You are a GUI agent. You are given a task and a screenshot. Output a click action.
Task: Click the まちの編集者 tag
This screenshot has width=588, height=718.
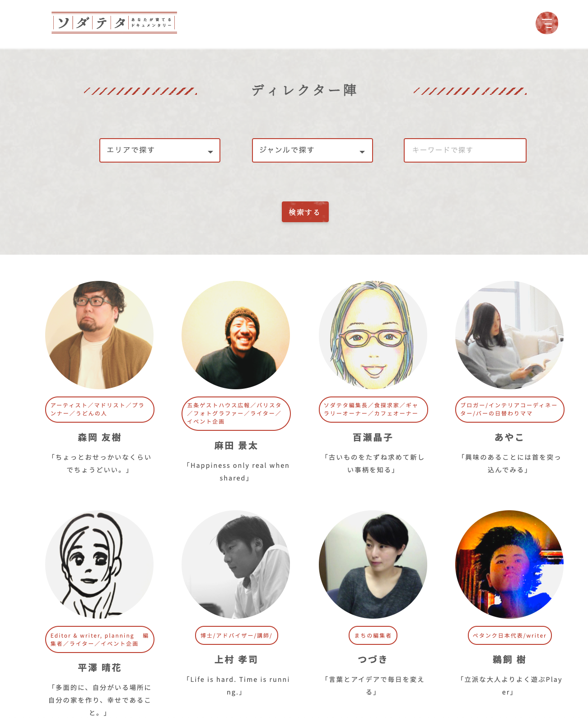point(373,635)
